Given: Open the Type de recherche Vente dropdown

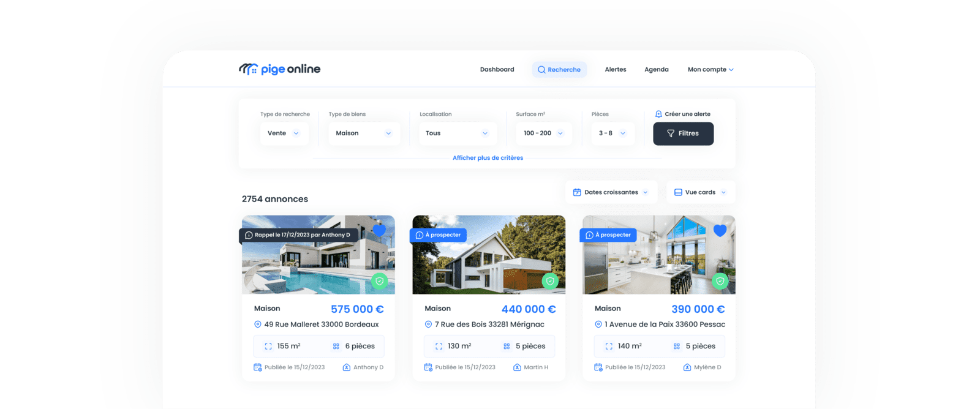Looking at the screenshot, I should (x=284, y=133).
